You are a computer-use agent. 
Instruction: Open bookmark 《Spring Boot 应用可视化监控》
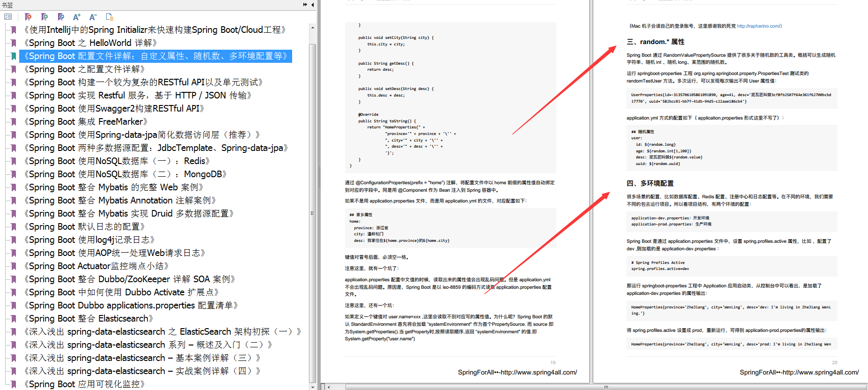(84, 384)
